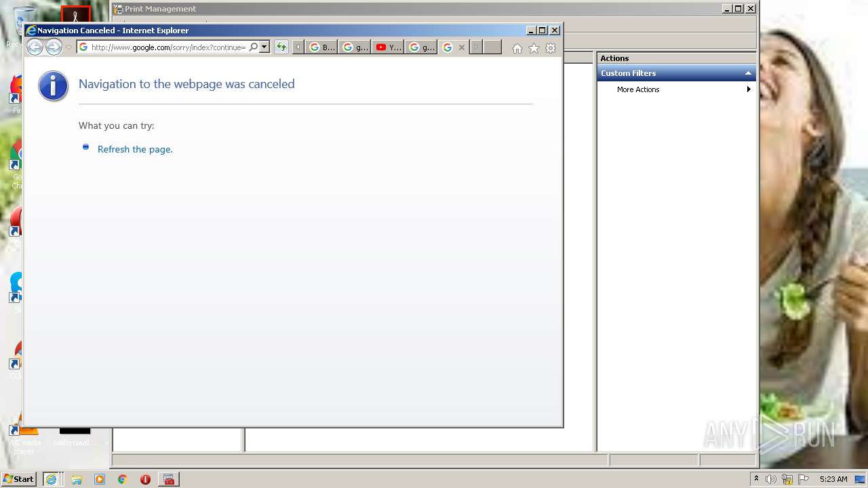Go back with Internet Explorer's back arrow
Viewport: 868px width, 488px height.
coord(35,47)
